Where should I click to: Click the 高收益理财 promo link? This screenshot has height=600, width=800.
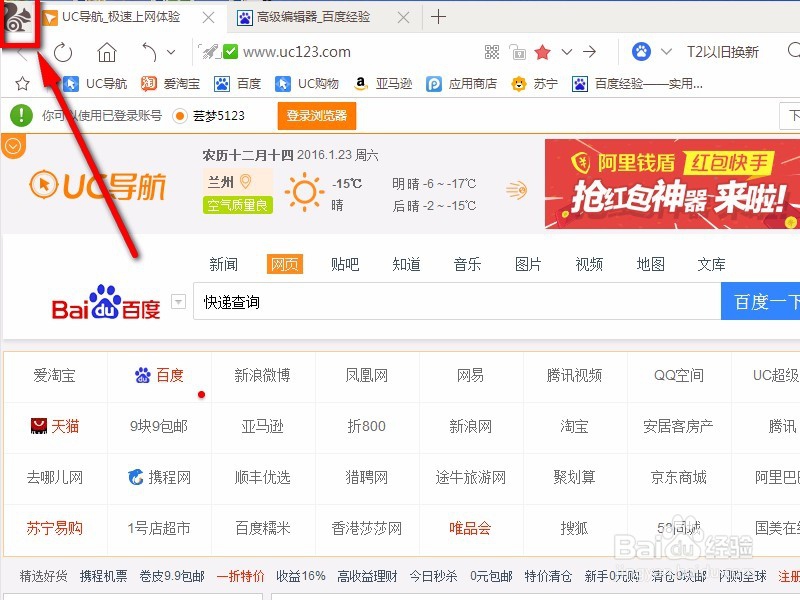coord(367,577)
